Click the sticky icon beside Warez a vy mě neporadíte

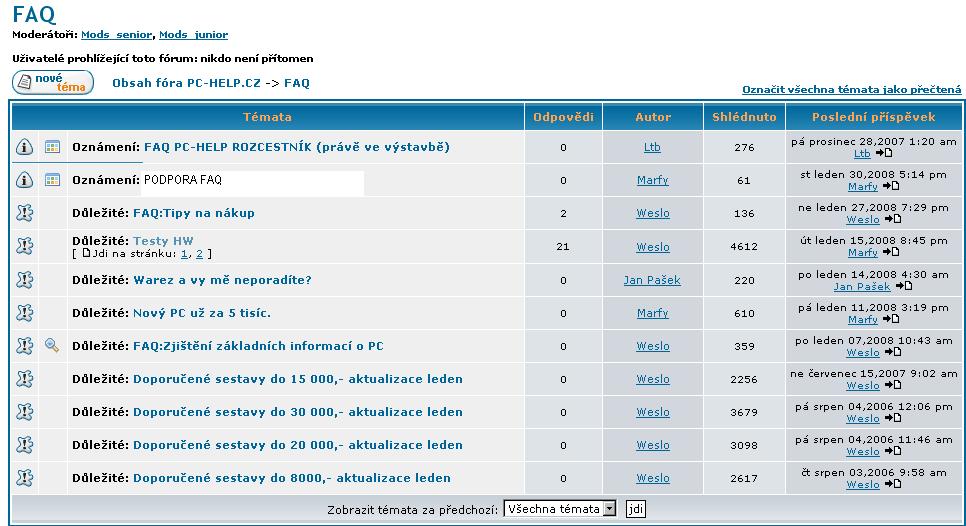25,280
